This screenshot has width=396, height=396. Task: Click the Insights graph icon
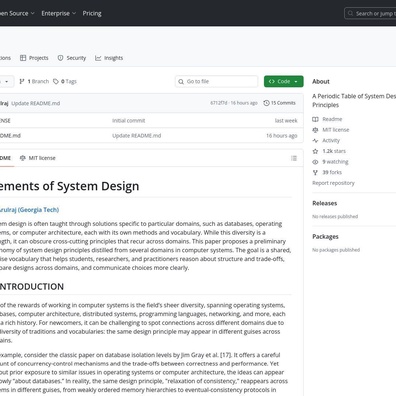98,58
